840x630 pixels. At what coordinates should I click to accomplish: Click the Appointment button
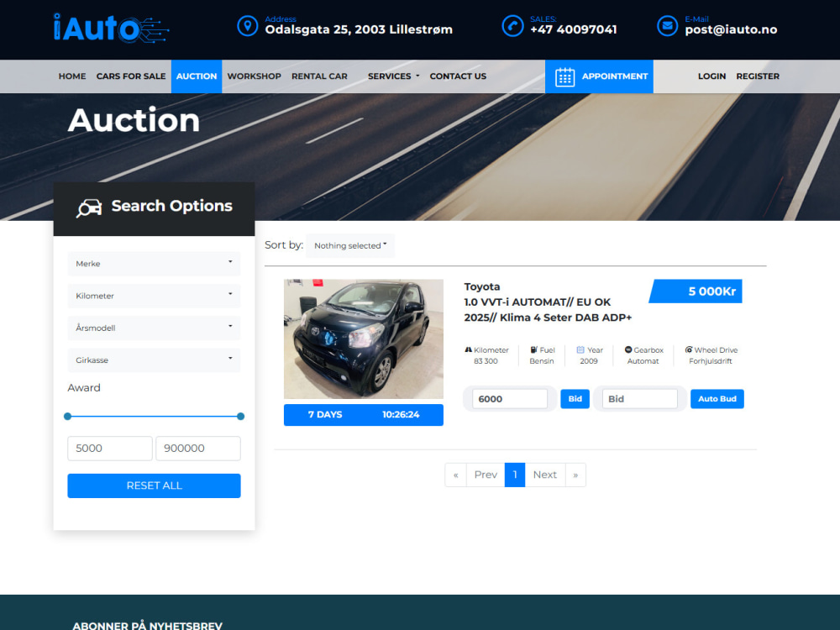[599, 76]
